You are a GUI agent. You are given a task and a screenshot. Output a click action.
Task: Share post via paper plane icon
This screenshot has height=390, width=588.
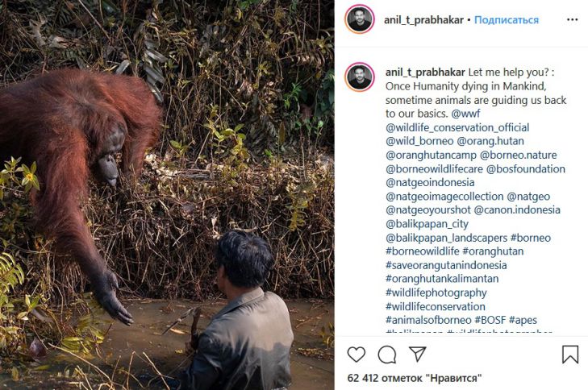pyautogui.click(x=417, y=355)
